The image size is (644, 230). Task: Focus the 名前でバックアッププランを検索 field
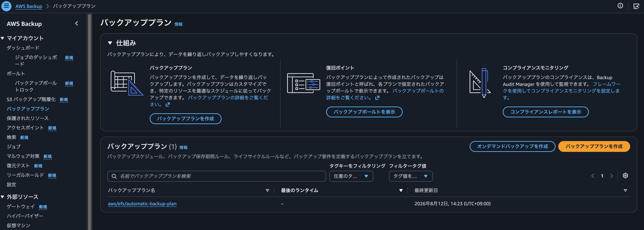tap(217, 176)
